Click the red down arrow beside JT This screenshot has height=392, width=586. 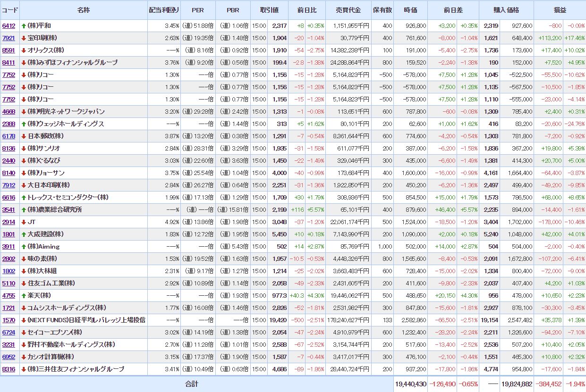[x=24, y=222]
